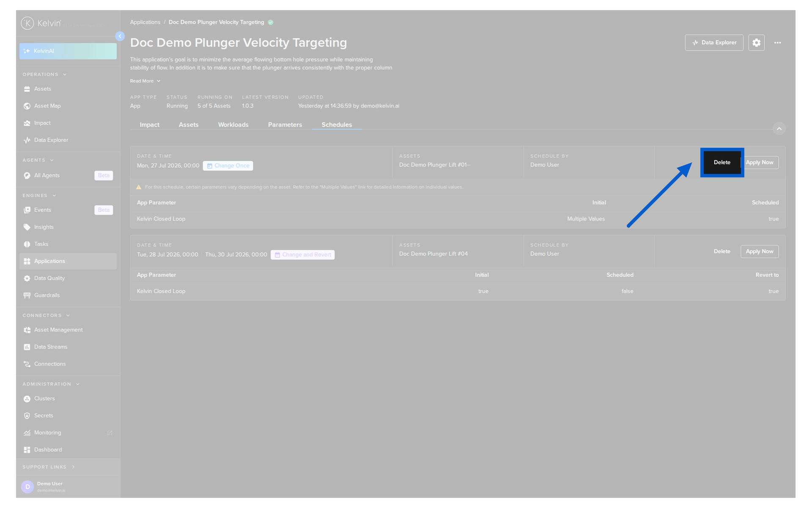Click the '5 of 5 Assets' value
The height and width of the screenshot is (508, 812).
coord(214,106)
